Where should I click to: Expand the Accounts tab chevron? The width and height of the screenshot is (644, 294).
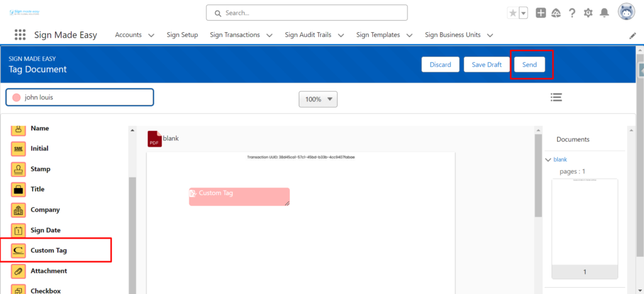151,35
